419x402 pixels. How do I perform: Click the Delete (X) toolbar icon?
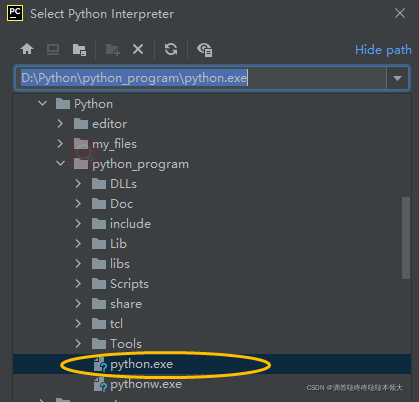[138, 49]
